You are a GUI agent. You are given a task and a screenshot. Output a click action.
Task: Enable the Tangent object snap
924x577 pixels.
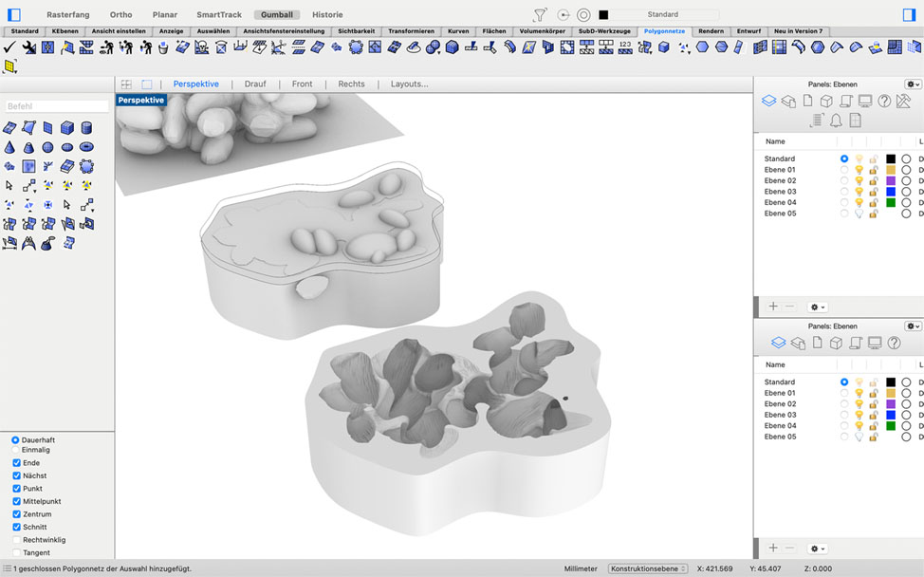[16, 552]
